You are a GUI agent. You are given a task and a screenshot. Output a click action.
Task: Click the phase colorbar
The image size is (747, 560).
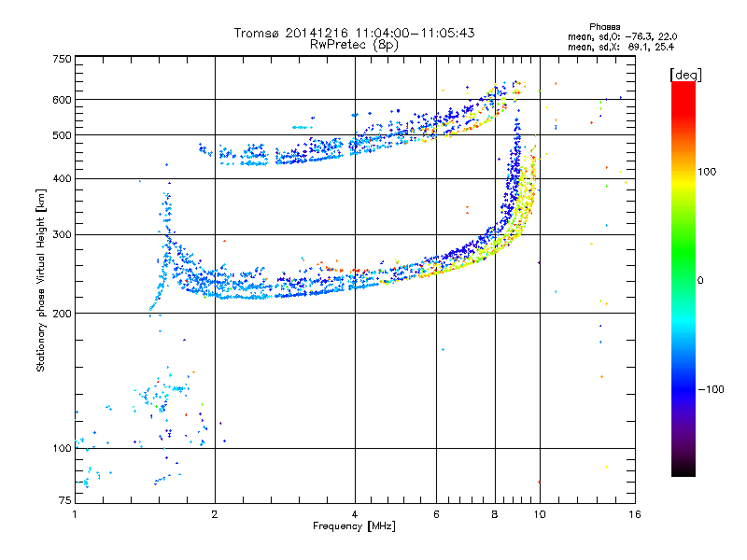[684, 278]
